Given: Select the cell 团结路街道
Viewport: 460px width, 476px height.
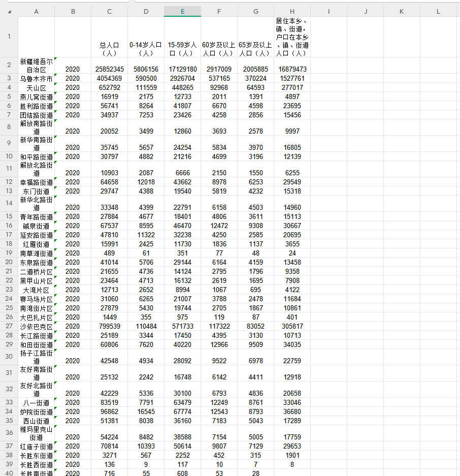Looking at the screenshot, I should 37,115.
